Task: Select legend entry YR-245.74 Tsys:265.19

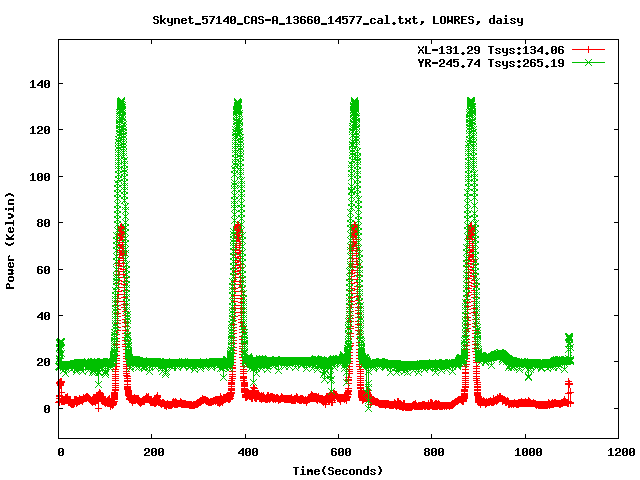Action: point(491,63)
